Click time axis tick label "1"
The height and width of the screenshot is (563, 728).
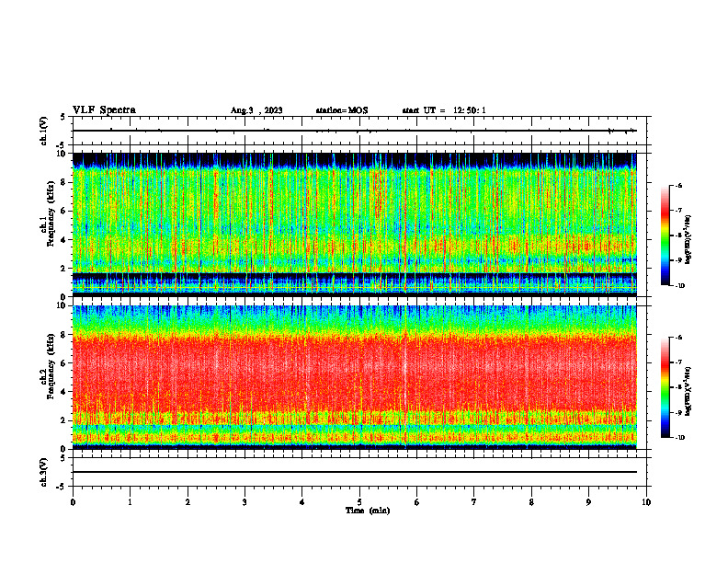point(130,502)
